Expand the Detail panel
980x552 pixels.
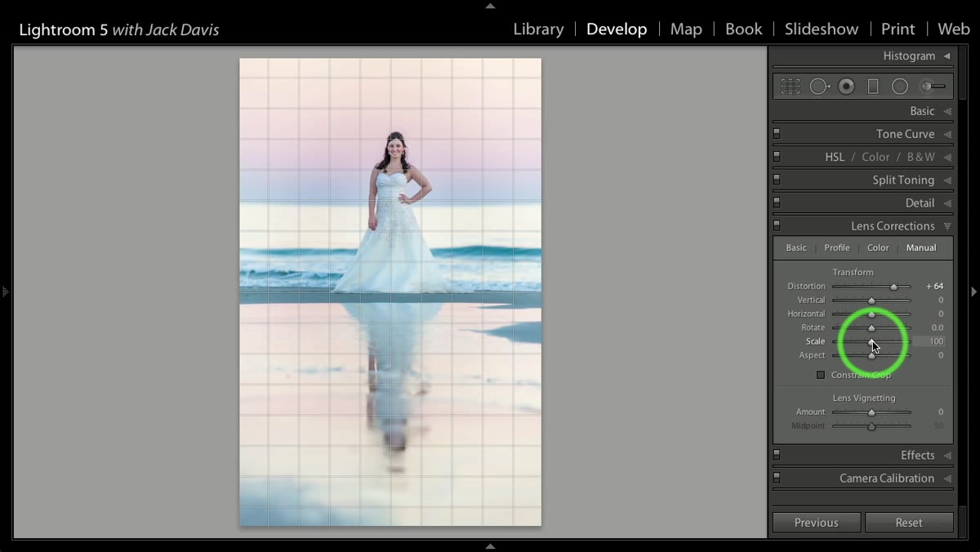coord(947,203)
